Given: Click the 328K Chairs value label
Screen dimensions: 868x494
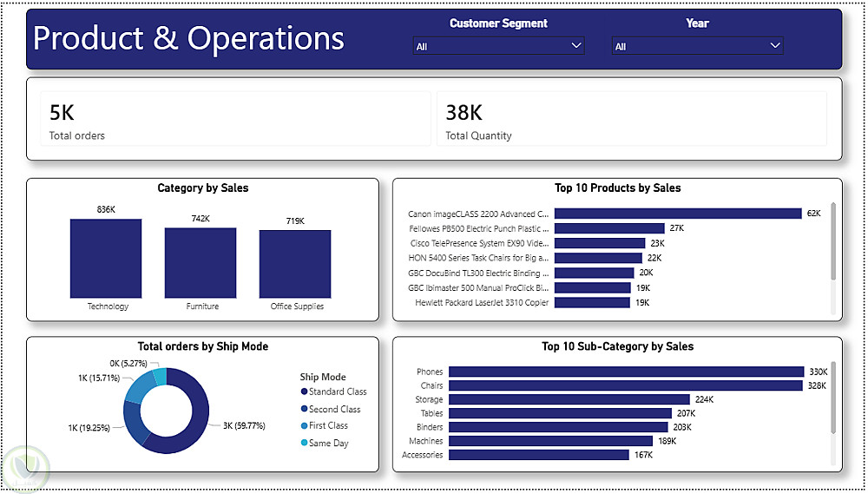Looking at the screenshot, I should 817,385.
